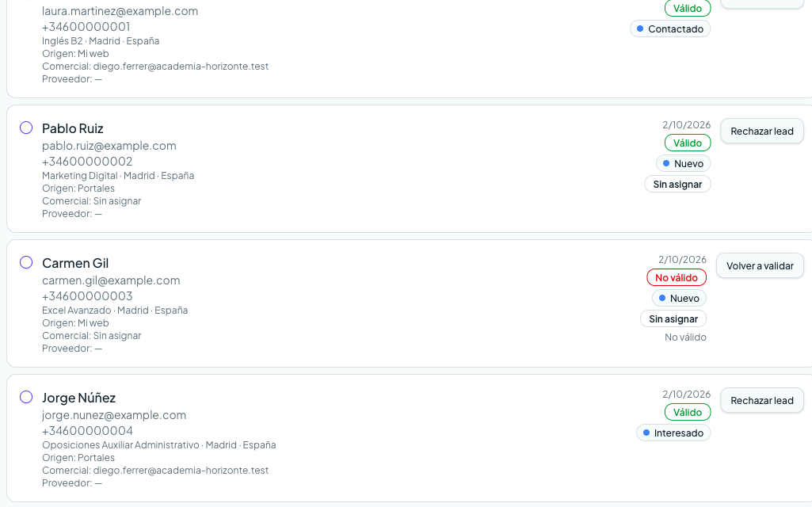Open the Carmen Gil lead name
The image size is (812, 507).
[75, 263]
